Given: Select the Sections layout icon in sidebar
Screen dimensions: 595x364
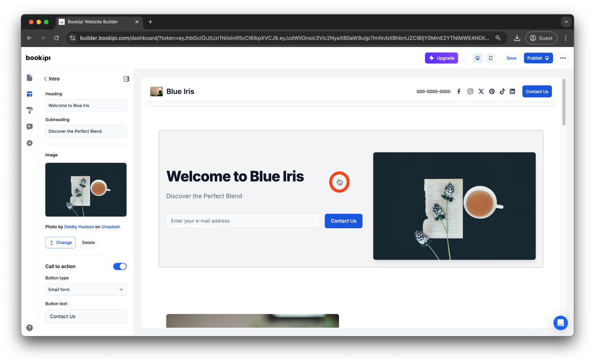Looking at the screenshot, I should 30,94.
